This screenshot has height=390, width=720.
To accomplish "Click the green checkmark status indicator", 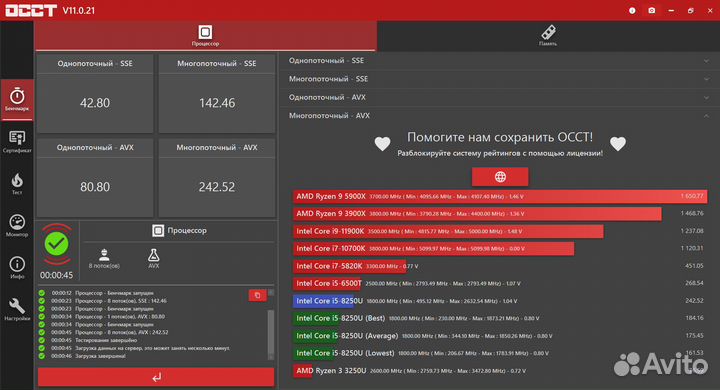I will 56,244.
